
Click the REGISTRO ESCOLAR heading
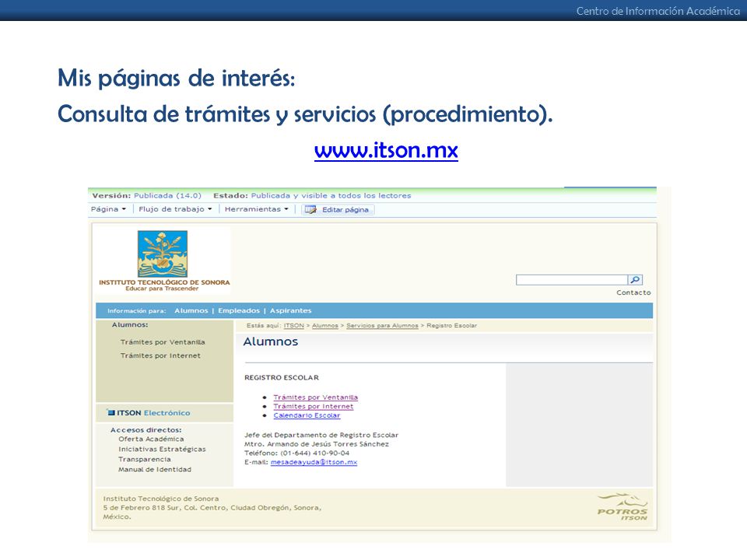point(282,378)
